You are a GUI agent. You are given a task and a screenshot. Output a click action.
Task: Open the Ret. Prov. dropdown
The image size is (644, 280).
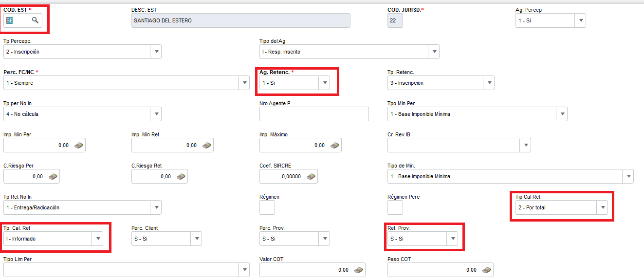(453, 239)
